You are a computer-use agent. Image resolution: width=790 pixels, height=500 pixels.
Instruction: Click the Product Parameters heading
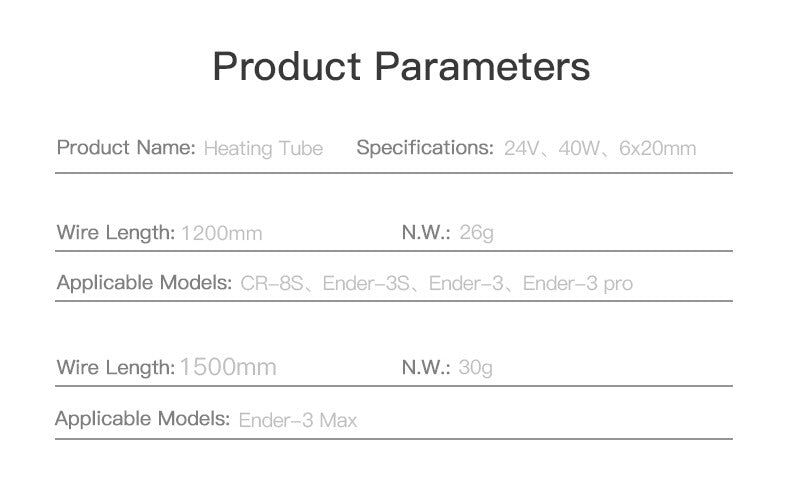tap(401, 67)
